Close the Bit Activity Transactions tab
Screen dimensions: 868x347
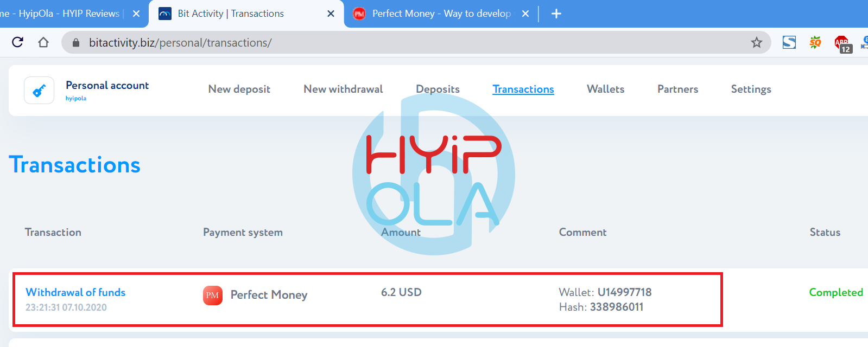pyautogui.click(x=331, y=14)
